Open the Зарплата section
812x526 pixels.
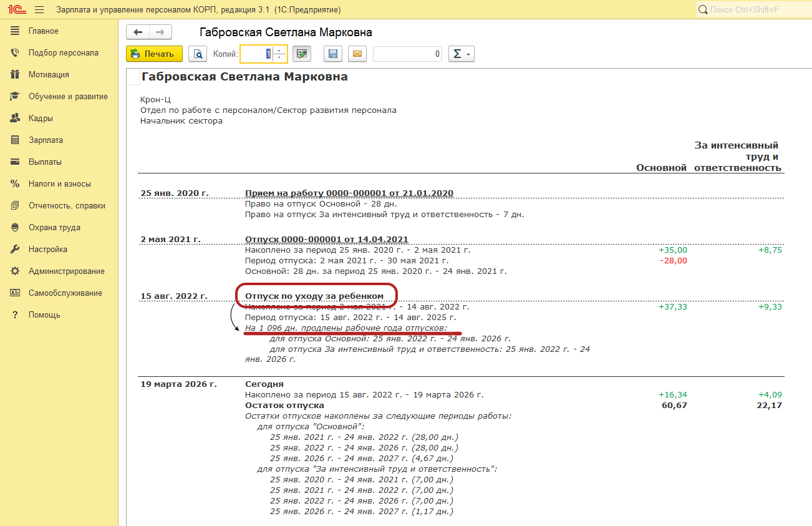[46, 140]
